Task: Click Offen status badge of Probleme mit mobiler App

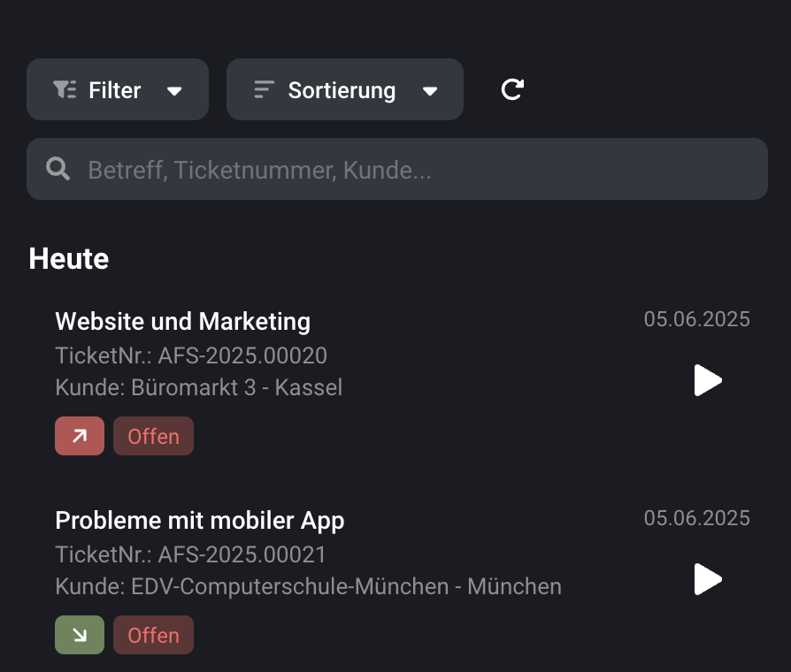Action: [x=153, y=635]
